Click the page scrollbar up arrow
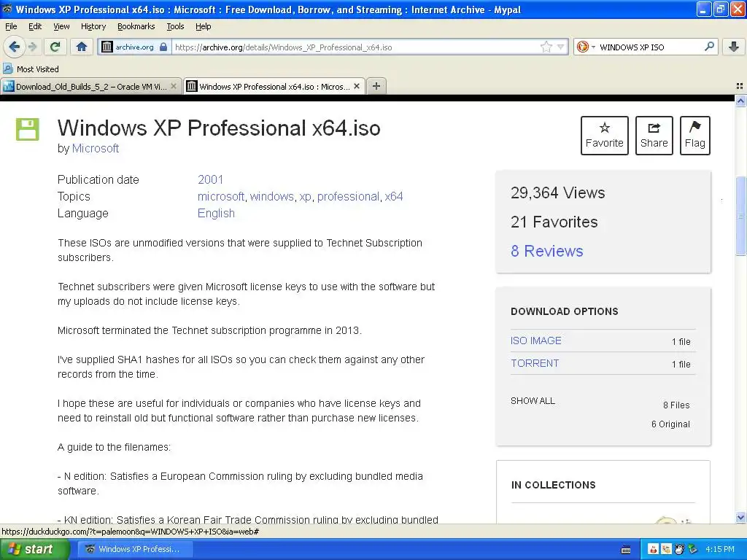 tap(740, 101)
